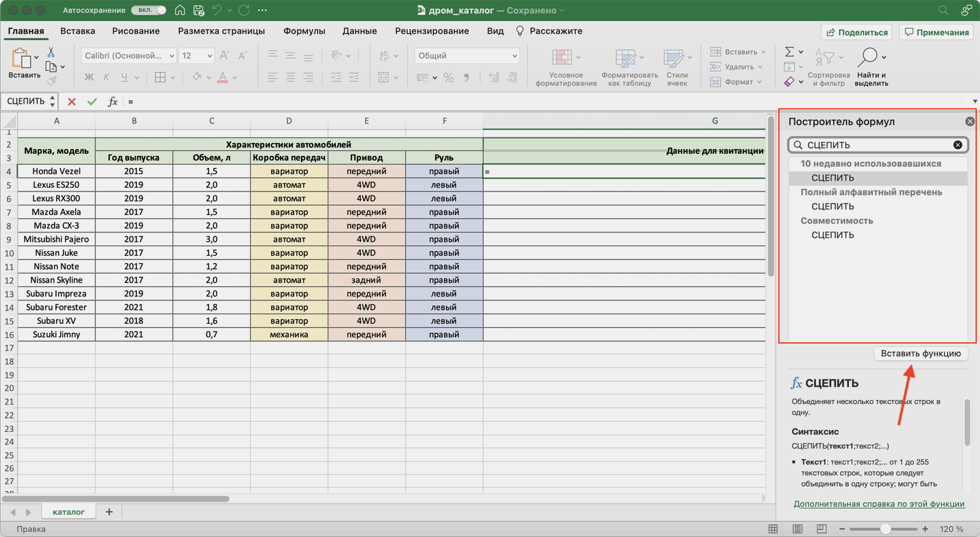The width and height of the screenshot is (980, 537).
Task: Cancel formula entry with the red X
Action: [x=71, y=102]
